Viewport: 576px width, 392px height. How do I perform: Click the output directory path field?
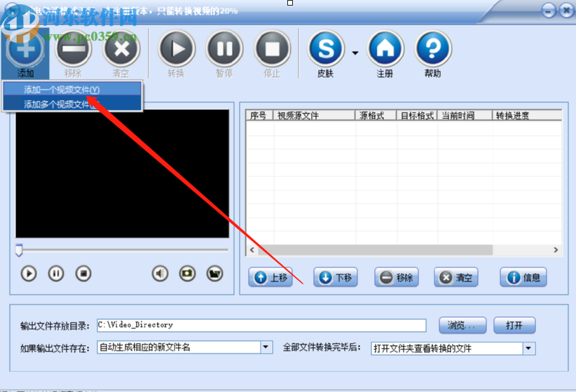261,325
